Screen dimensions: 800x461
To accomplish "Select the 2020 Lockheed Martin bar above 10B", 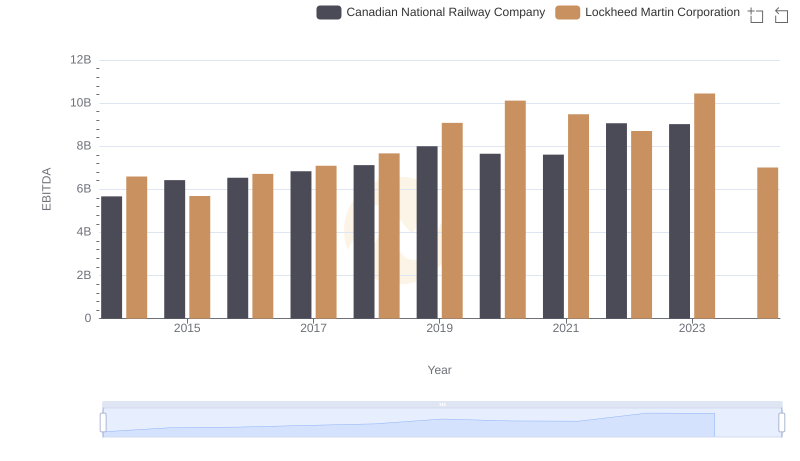I will [x=515, y=210].
